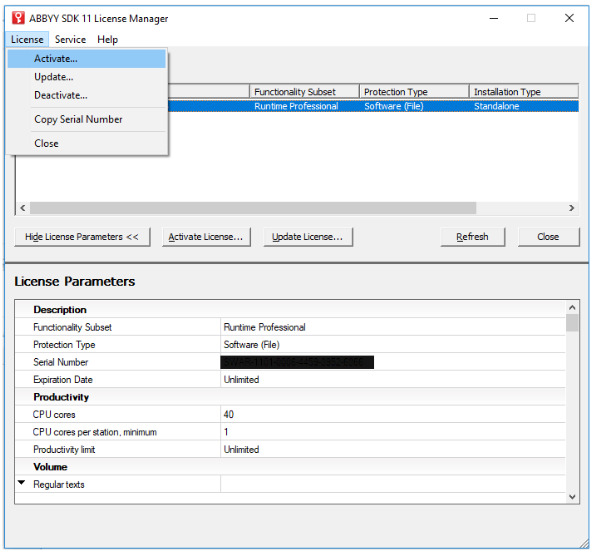Click the Functionality Subset parameter label

click(x=72, y=327)
